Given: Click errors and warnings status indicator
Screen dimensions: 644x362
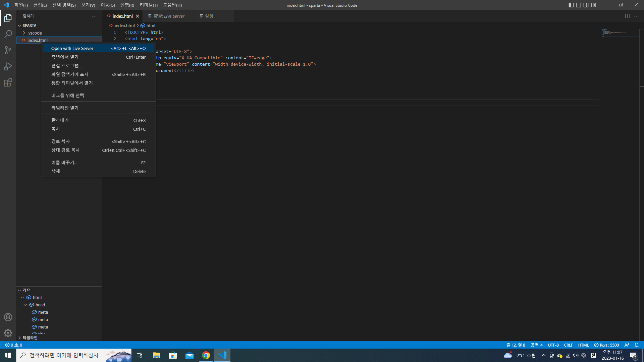Looking at the screenshot, I should coord(14,345).
